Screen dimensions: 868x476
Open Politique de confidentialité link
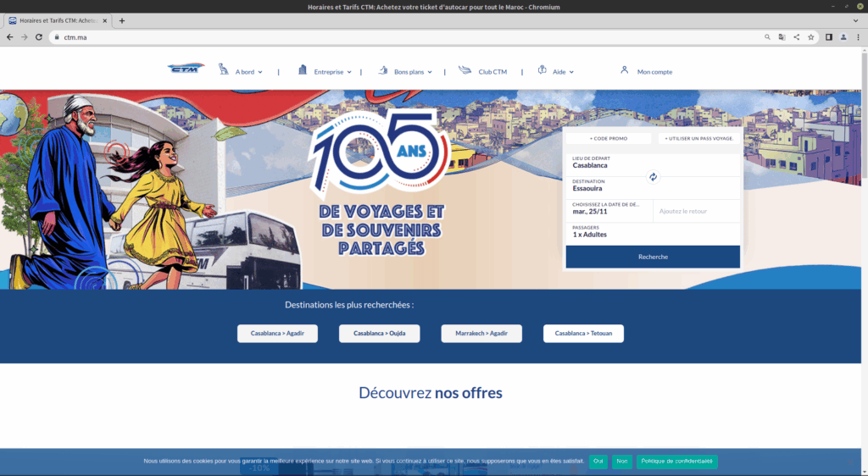(676, 462)
